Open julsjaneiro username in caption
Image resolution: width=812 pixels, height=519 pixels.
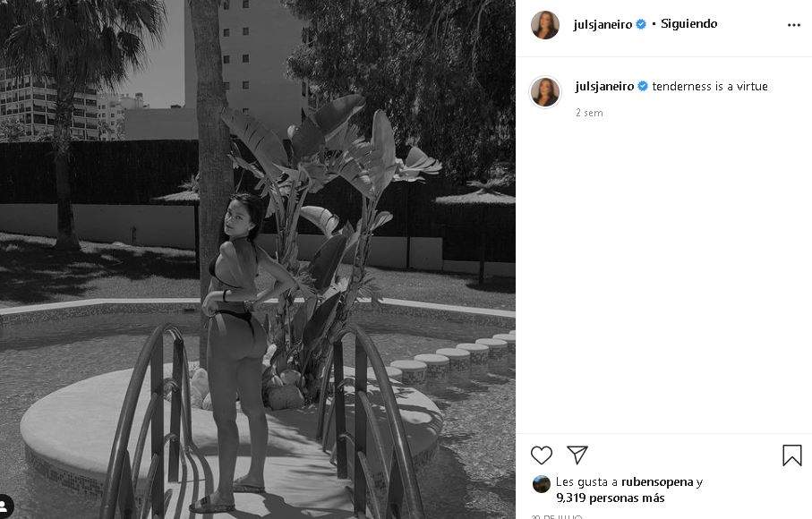[x=604, y=87]
